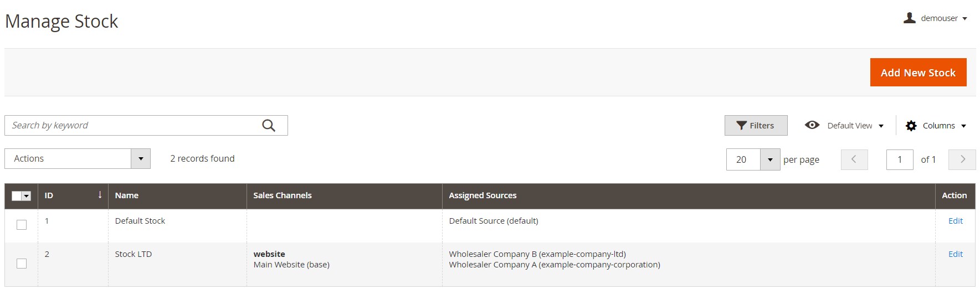Toggle the select-all header checkbox
This screenshot has width=980, height=294.
point(17,196)
